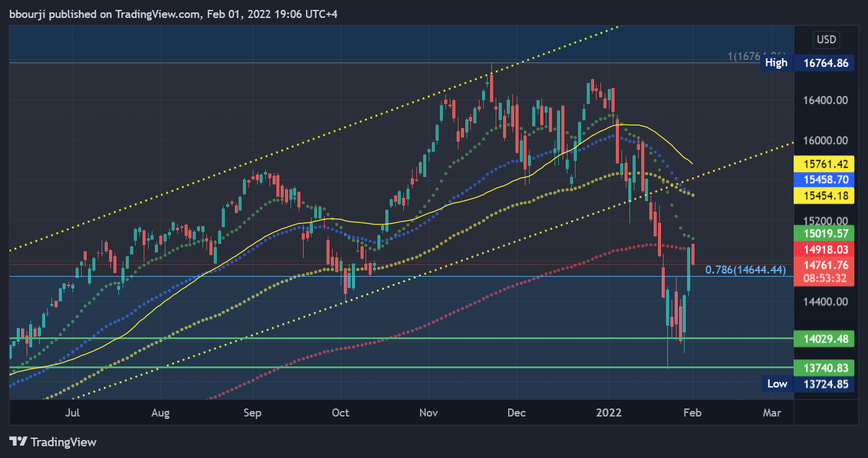Click the green 13740.83 level tag

point(826,368)
